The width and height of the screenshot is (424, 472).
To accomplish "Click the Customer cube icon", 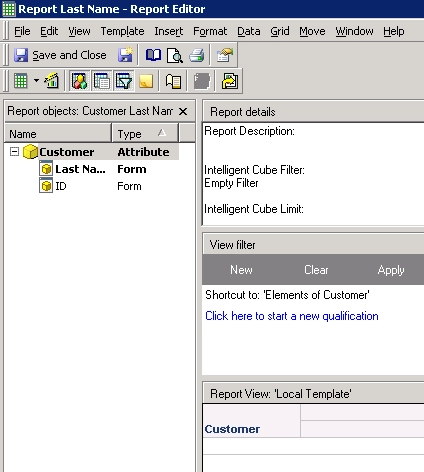I will click(x=30, y=152).
